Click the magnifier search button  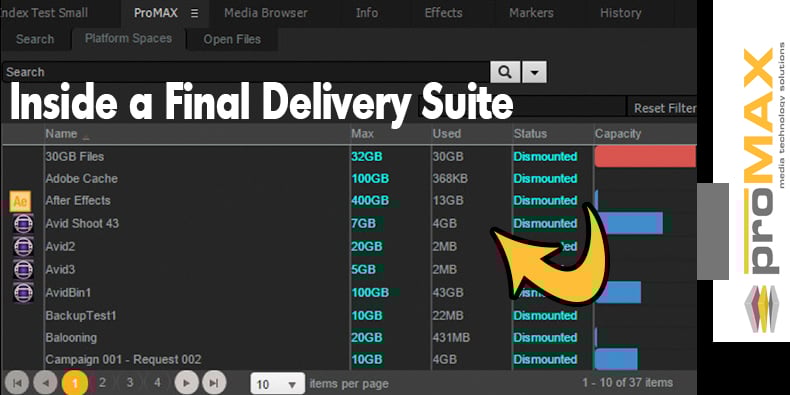coord(505,72)
